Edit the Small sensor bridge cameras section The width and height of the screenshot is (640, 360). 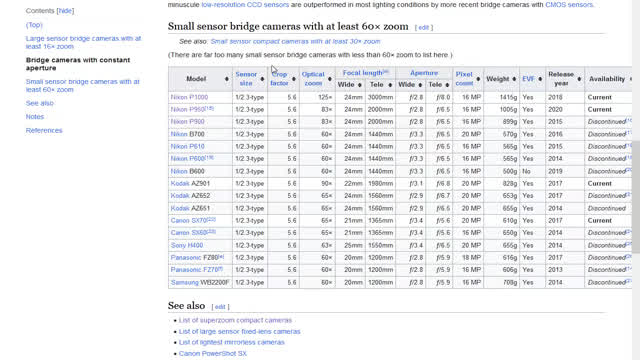[x=424, y=28]
